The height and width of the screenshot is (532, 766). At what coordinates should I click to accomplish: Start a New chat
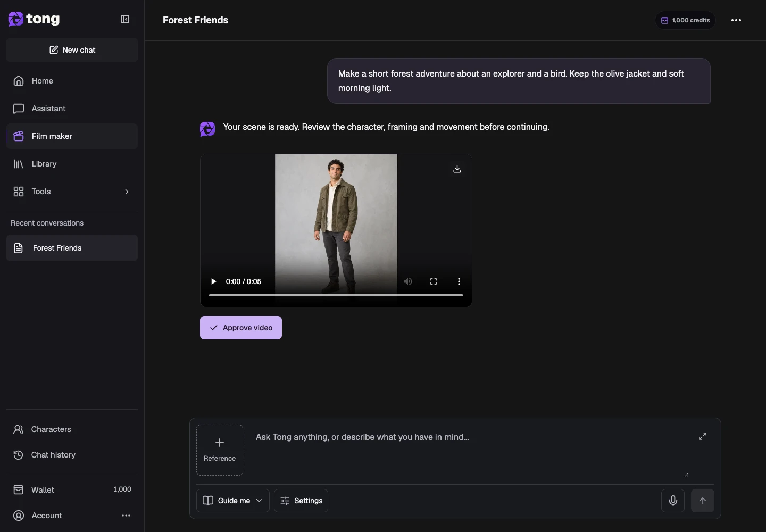tap(72, 50)
